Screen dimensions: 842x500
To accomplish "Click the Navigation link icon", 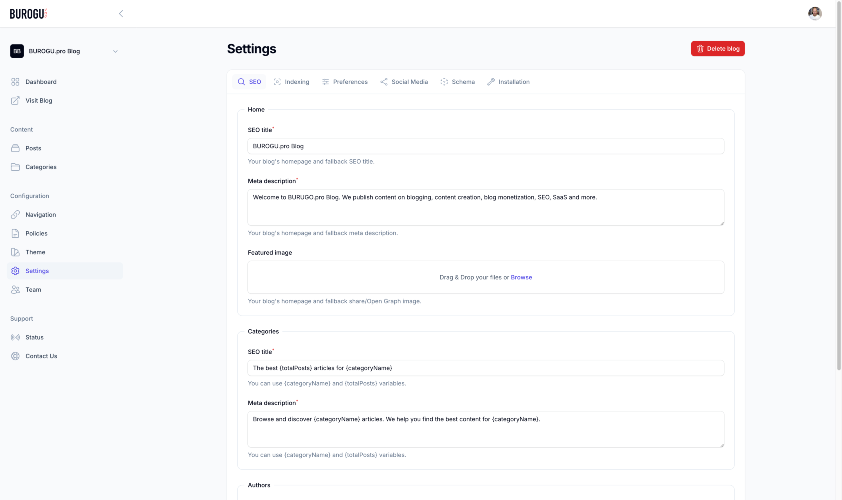I will [x=15, y=215].
